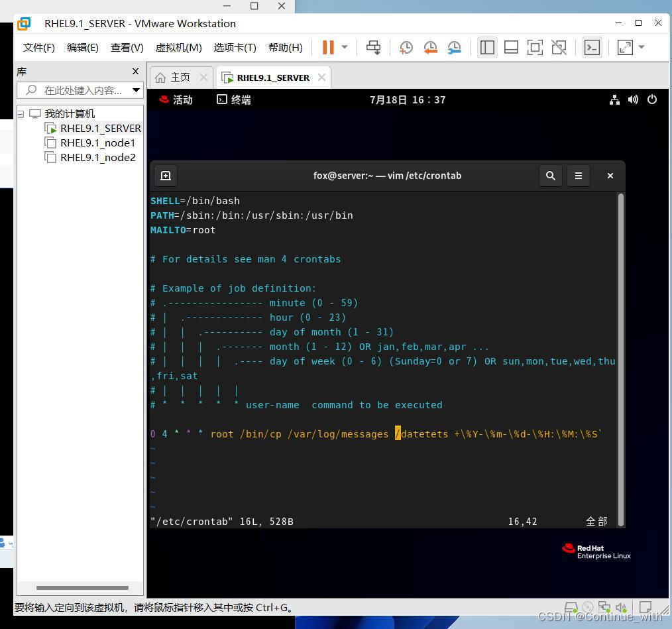Click the network status icon in GNOME bar
672x629 pixels.
click(x=614, y=100)
